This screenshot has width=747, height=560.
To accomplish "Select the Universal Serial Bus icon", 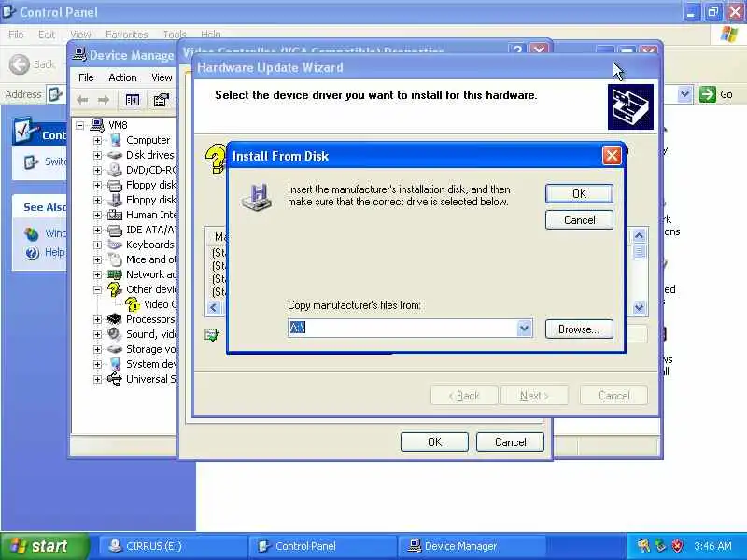I will (x=115, y=379).
